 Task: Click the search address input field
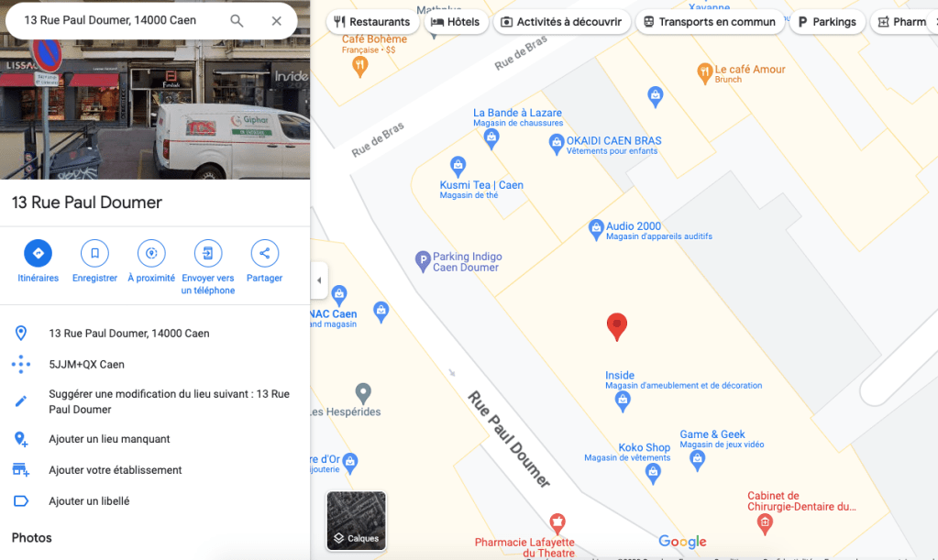pos(119,20)
